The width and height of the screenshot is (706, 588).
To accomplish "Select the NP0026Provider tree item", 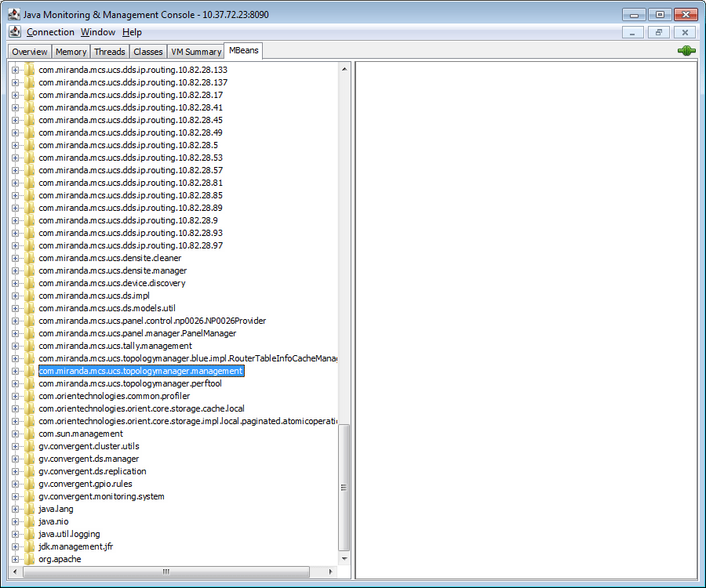I will pyautogui.click(x=152, y=321).
